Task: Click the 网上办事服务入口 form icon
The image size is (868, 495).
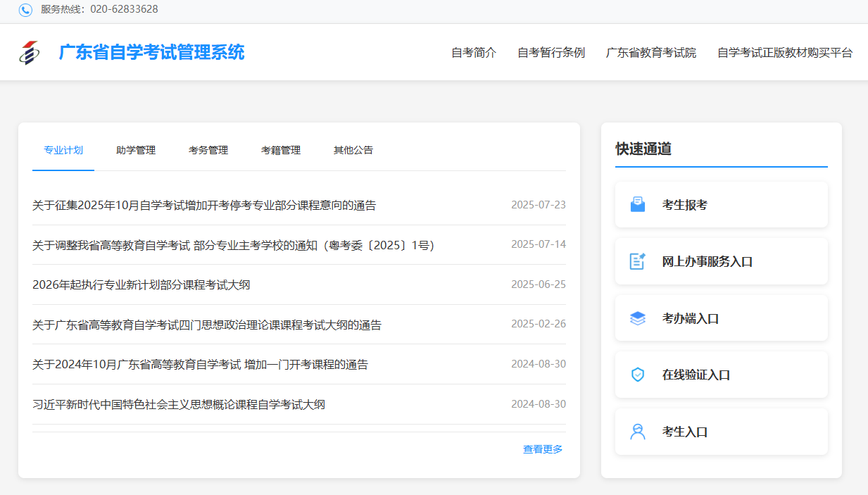Action: pyautogui.click(x=637, y=261)
